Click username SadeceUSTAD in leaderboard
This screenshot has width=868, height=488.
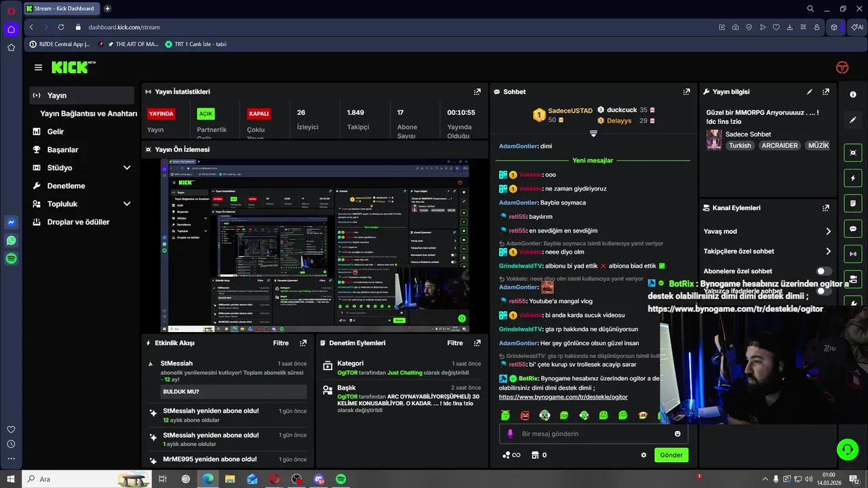pos(570,110)
